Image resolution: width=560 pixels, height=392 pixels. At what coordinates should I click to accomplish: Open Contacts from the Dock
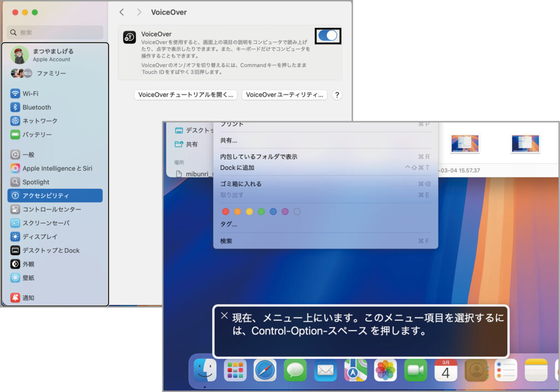click(476, 370)
